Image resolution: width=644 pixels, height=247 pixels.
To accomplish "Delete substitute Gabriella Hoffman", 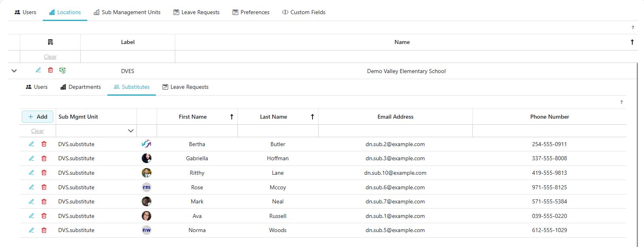I will pyautogui.click(x=44, y=159).
